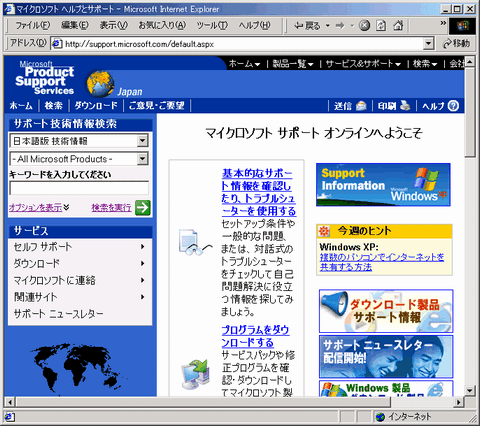Viewport: 480px width, 426px height.
Task: Open the Back button history dropdown arrow
Action: coord(328,26)
